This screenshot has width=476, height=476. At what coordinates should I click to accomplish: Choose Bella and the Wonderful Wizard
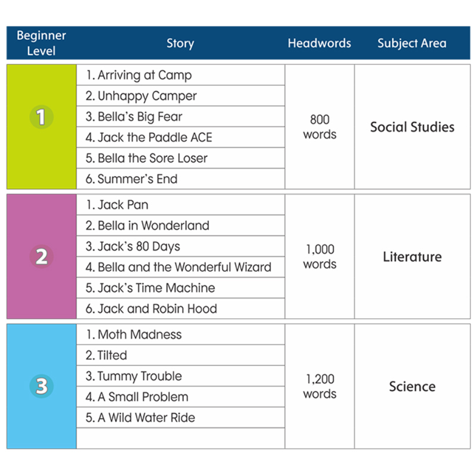[x=178, y=267]
